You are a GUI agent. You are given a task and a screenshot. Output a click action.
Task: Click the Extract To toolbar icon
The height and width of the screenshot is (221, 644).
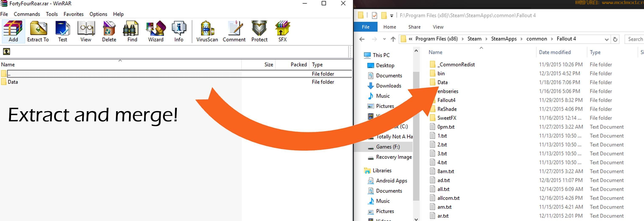tap(38, 31)
